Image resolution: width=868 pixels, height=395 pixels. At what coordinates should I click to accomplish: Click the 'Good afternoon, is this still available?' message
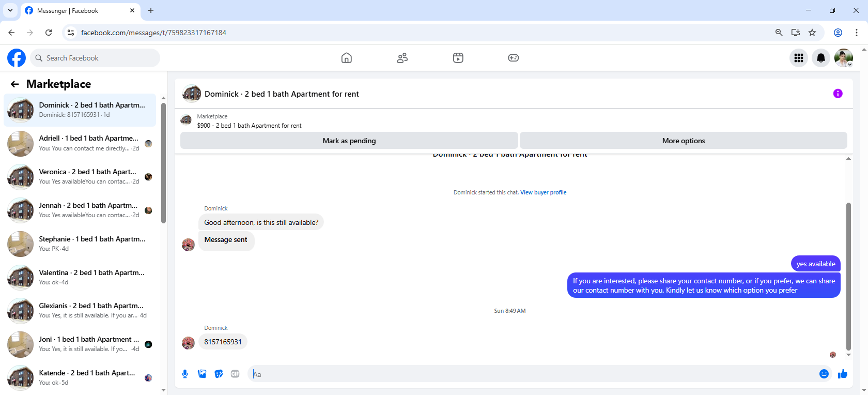(x=261, y=222)
